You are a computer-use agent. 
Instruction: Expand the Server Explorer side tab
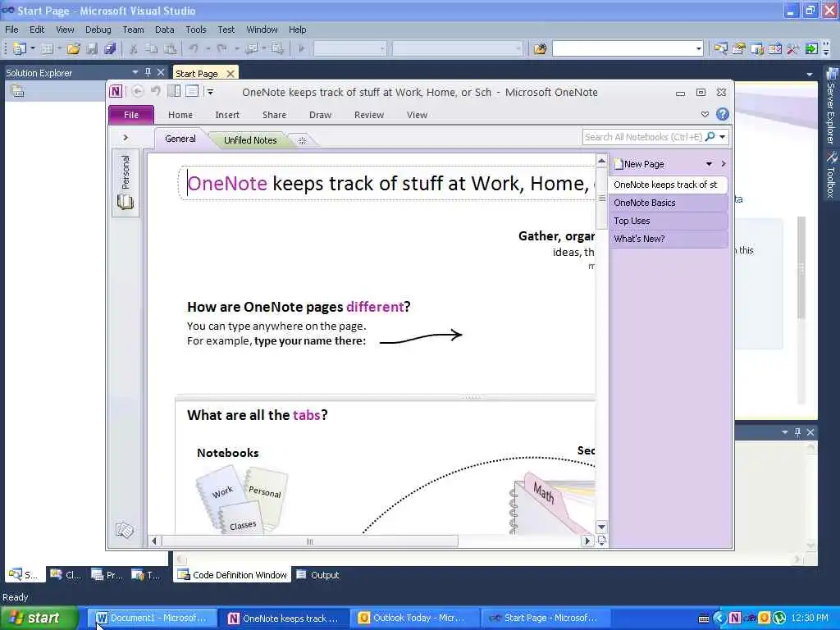tap(831, 106)
